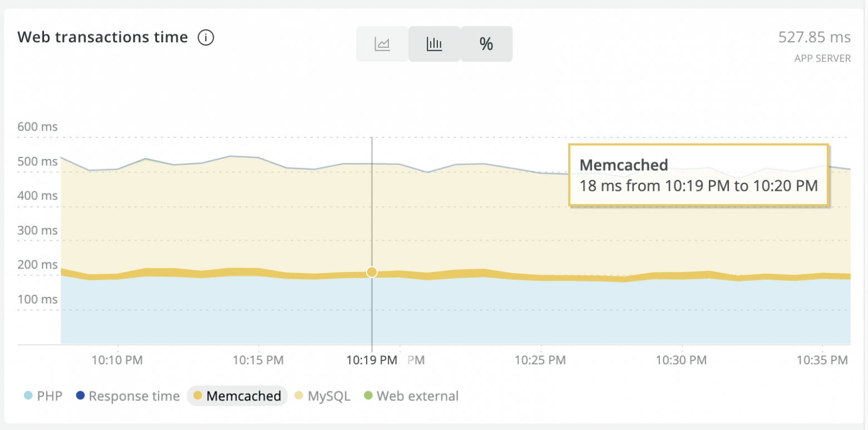
Task: Click the 10:19 PM time axis label
Action: (372, 360)
